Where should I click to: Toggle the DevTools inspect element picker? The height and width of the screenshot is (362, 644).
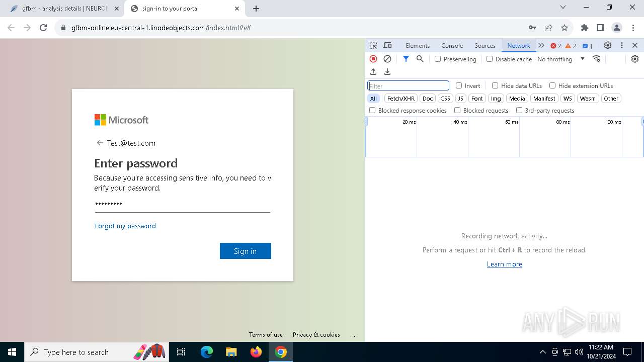tap(373, 45)
